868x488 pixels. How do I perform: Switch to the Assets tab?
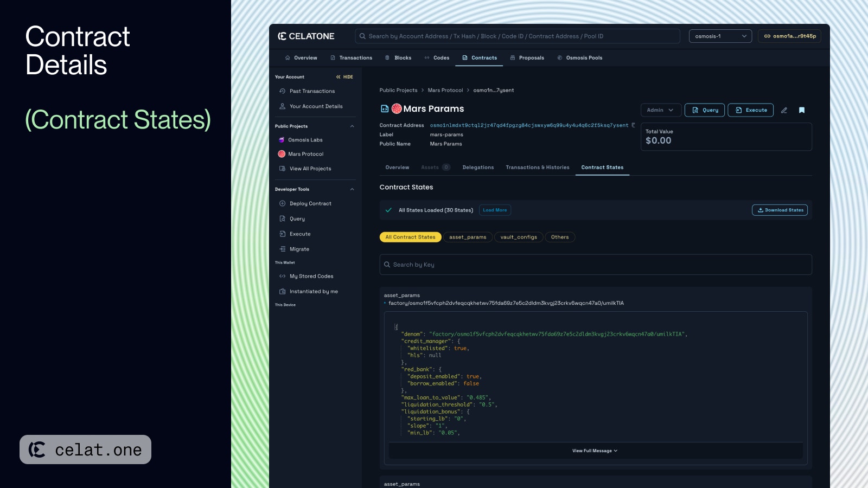(x=435, y=168)
